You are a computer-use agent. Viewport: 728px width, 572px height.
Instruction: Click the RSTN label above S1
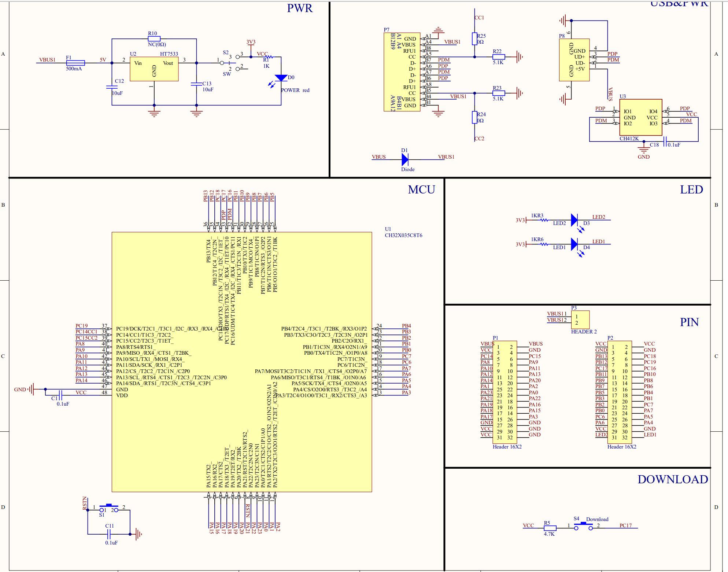pos(85,503)
